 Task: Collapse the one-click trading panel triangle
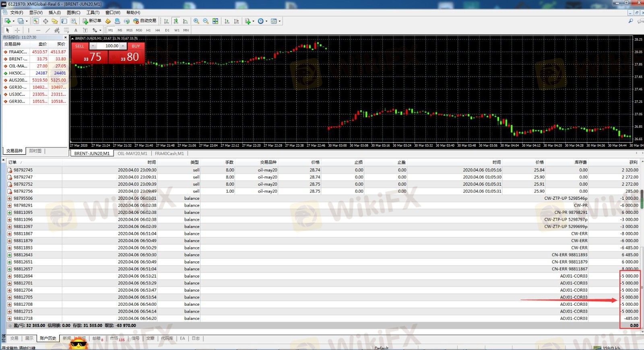(72, 38)
